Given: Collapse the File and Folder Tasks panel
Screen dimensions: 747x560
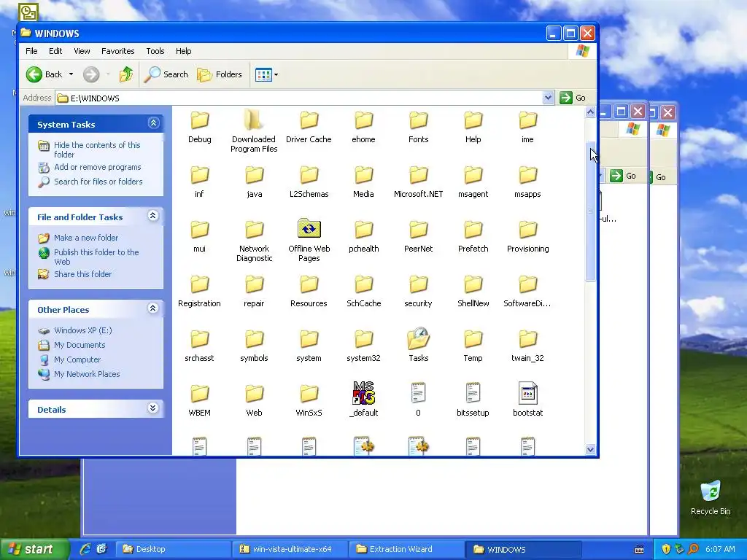Looking at the screenshot, I should [153, 216].
